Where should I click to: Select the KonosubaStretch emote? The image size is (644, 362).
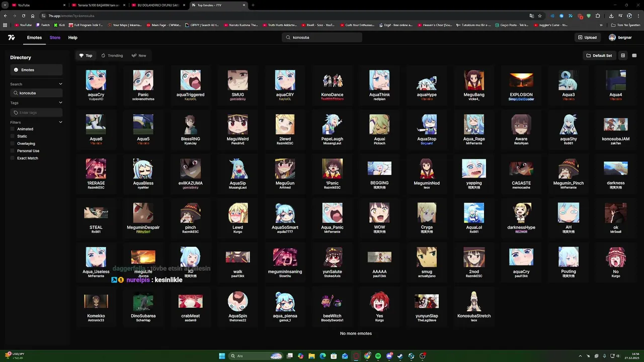[474, 307]
